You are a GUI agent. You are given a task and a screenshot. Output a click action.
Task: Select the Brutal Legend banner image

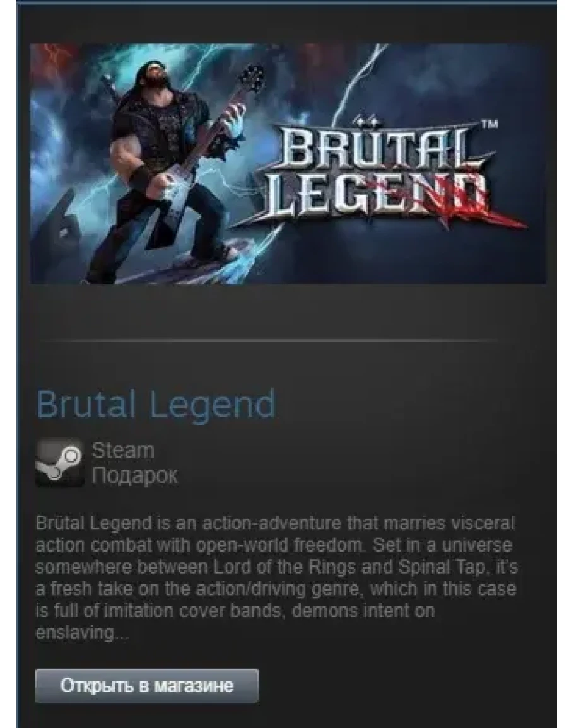(x=288, y=163)
